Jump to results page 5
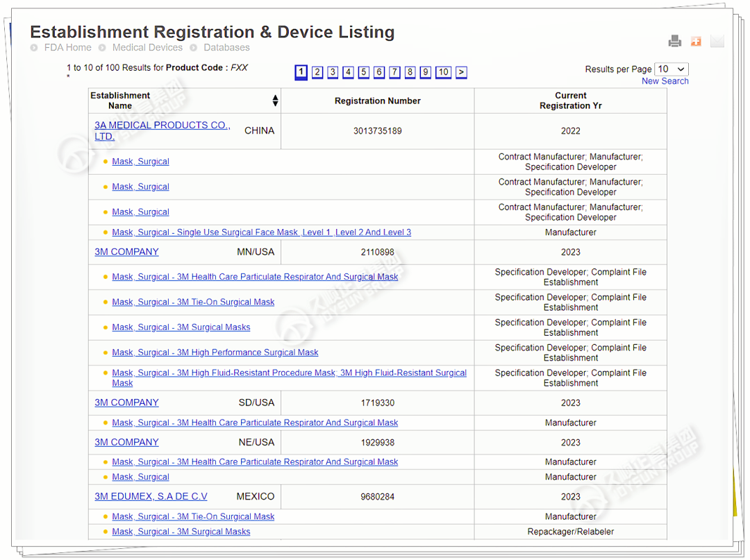Screen dimensions: 750x560 pos(363,72)
